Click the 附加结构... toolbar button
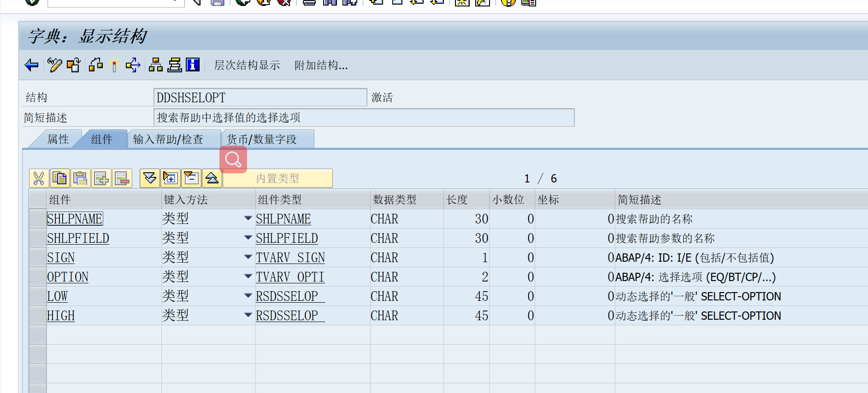 (x=321, y=65)
